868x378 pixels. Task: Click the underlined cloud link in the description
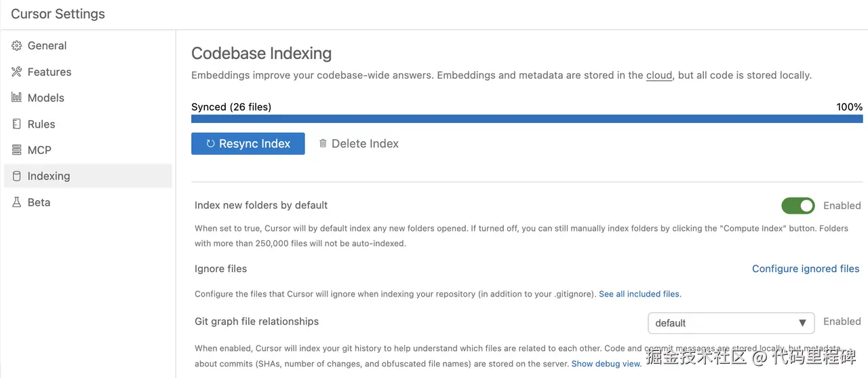click(x=659, y=75)
